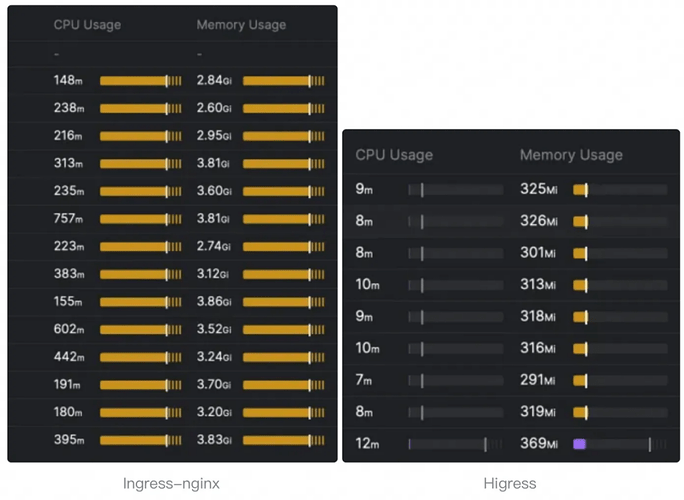Click the purple memory bar beside 369Mi
Viewport: 684px width, 500px height.
[579, 444]
